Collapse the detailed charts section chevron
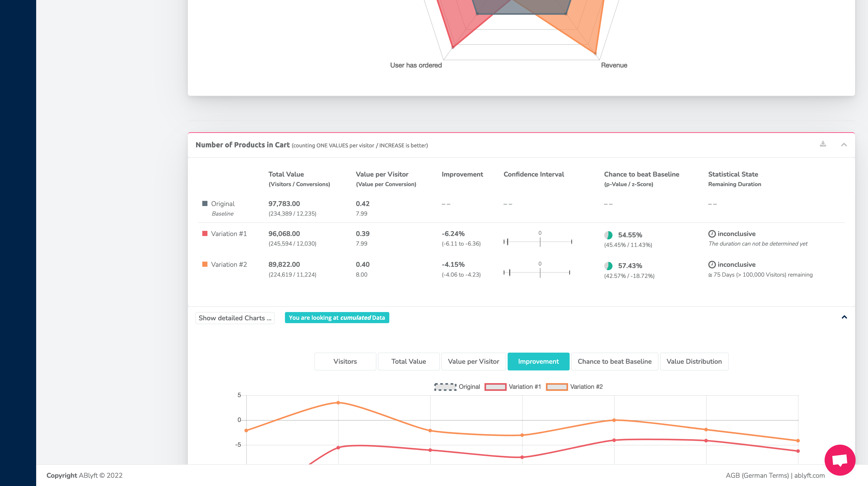The width and height of the screenshot is (868, 486). 844,317
